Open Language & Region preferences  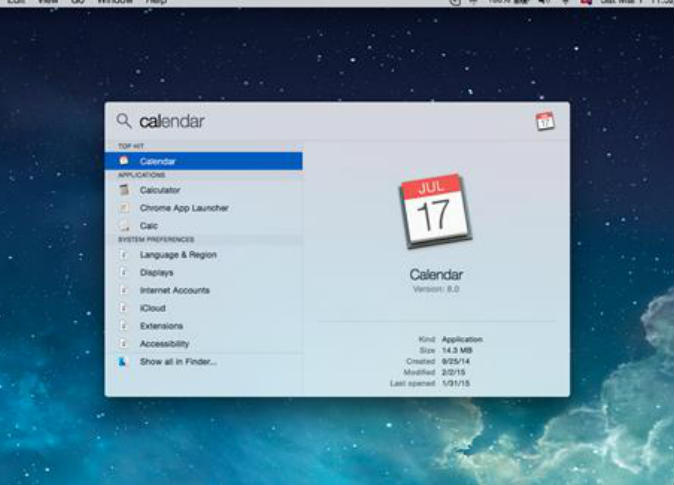click(x=178, y=255)
